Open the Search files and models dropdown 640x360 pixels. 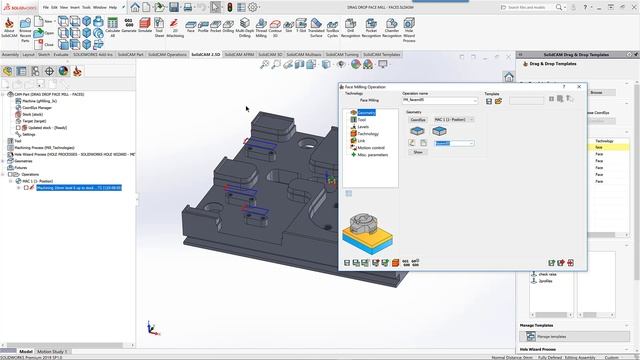pyautogui.click(x=565, y=7)
